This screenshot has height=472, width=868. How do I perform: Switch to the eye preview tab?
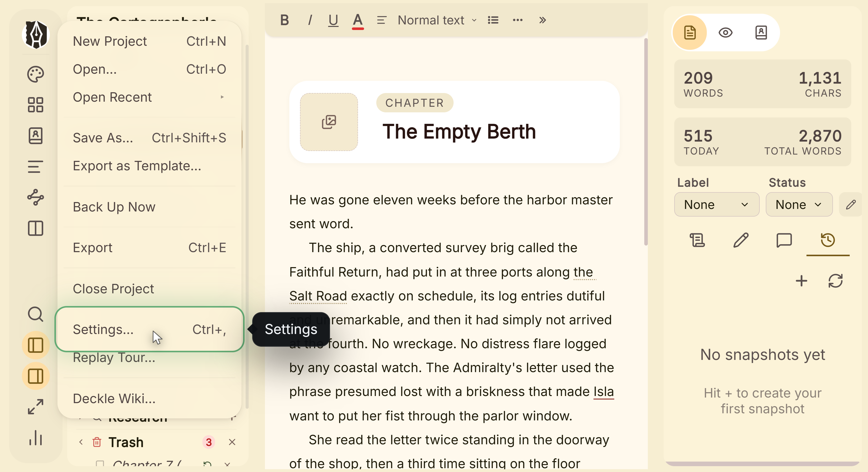(725, 33)
